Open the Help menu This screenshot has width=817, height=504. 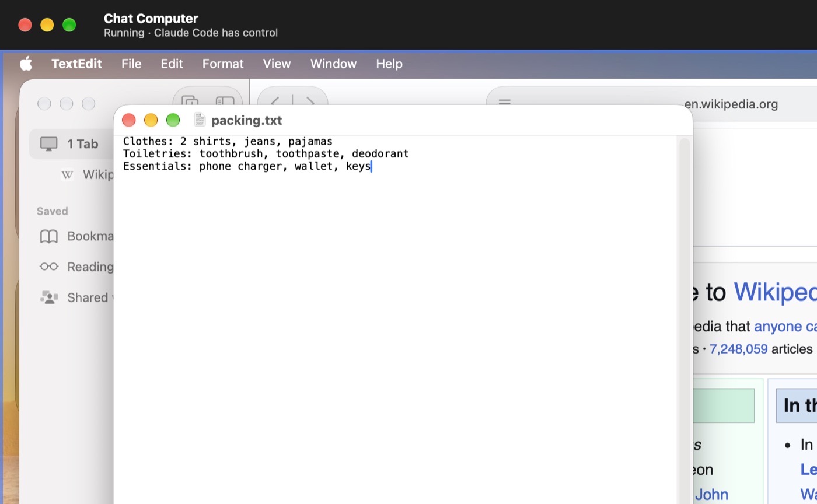389,64
